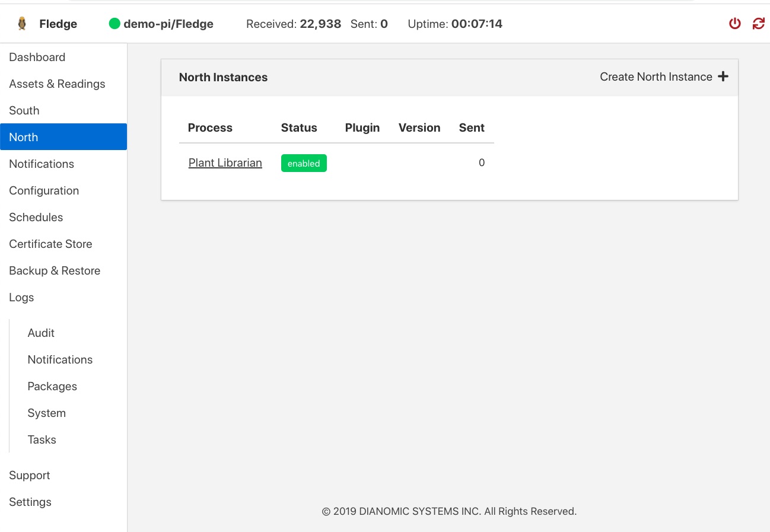Toggle the green enabled status badge

click(x=304, y=163)
